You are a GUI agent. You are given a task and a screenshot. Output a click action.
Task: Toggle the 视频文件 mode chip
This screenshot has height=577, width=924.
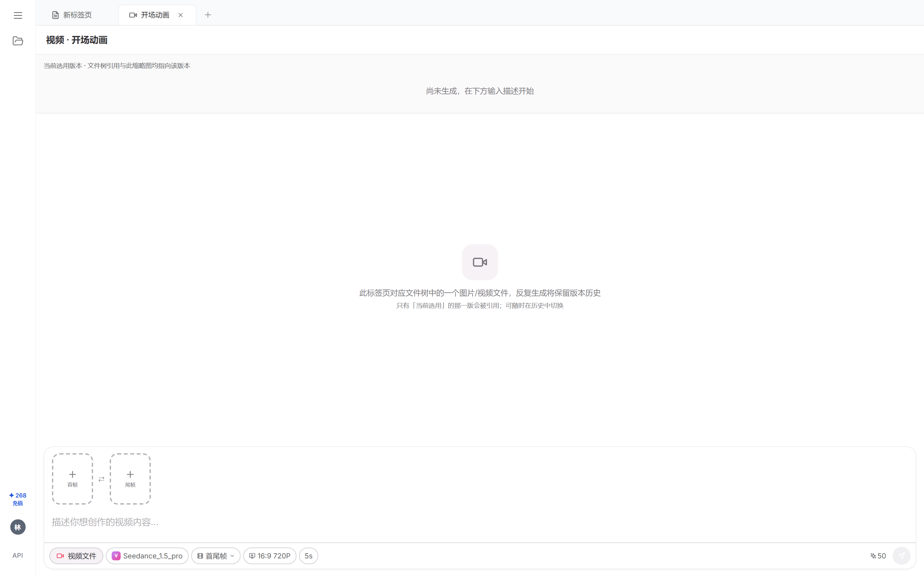(x=76, y=556)
